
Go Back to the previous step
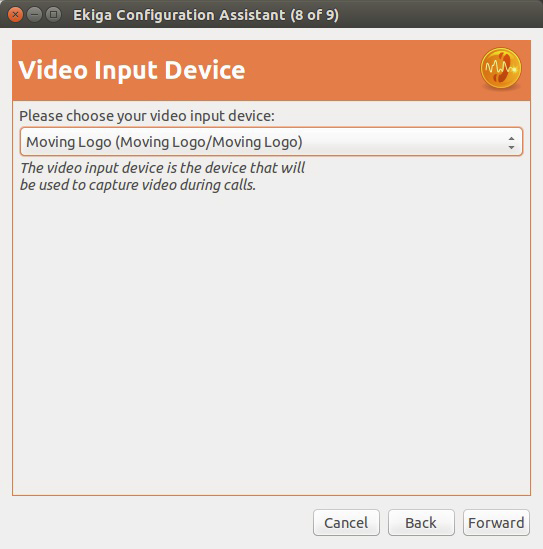point(421,522)
